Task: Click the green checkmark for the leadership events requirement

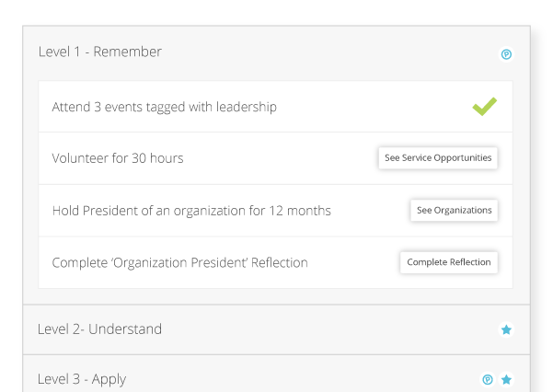Action: pos(485,107)
